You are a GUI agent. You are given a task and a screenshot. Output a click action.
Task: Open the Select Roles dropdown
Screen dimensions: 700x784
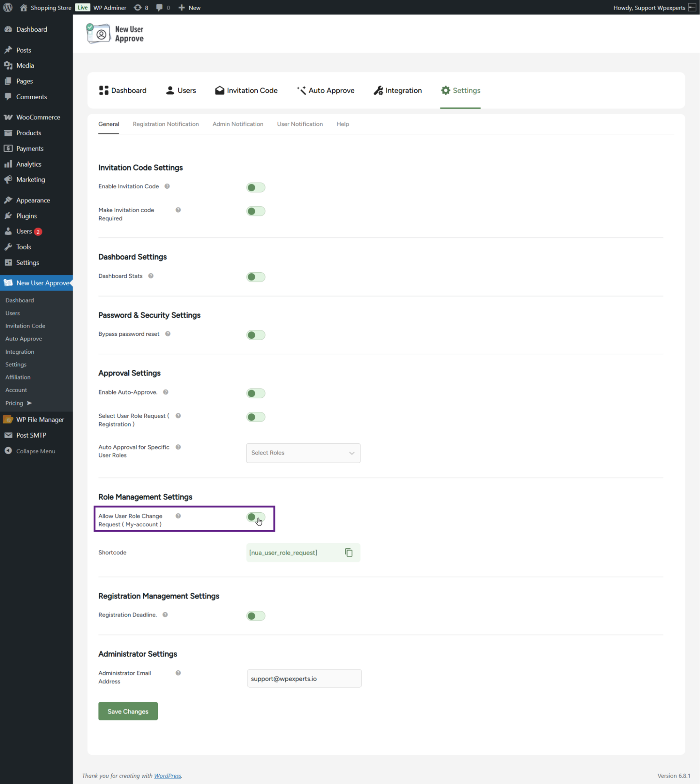(x=303, y=453)
